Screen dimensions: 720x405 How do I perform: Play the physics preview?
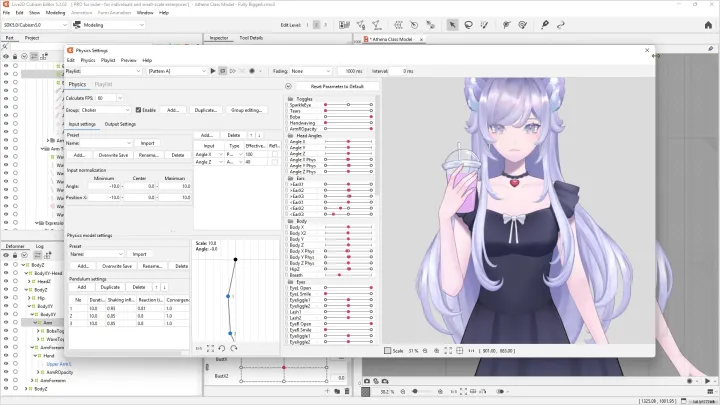pyautogui.click(x=213, y=71)
